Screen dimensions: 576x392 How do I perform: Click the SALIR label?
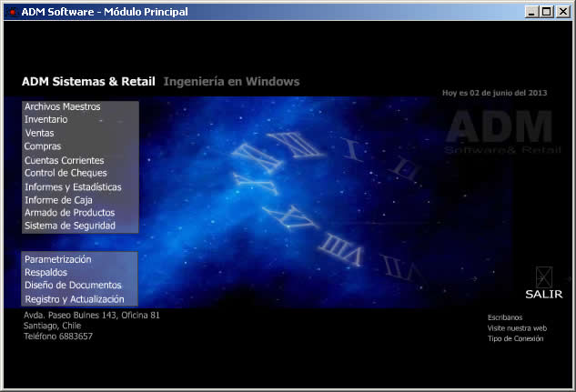click(x=544, y=294)
